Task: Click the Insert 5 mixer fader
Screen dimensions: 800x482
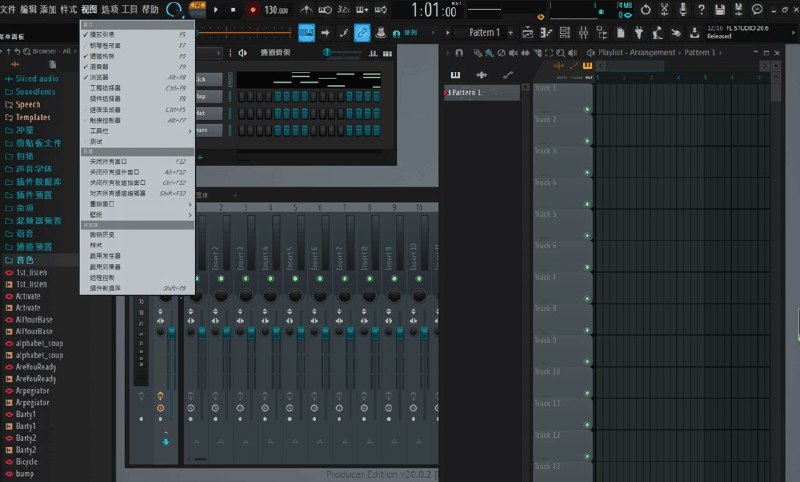Action: click(x=301, y=333)
